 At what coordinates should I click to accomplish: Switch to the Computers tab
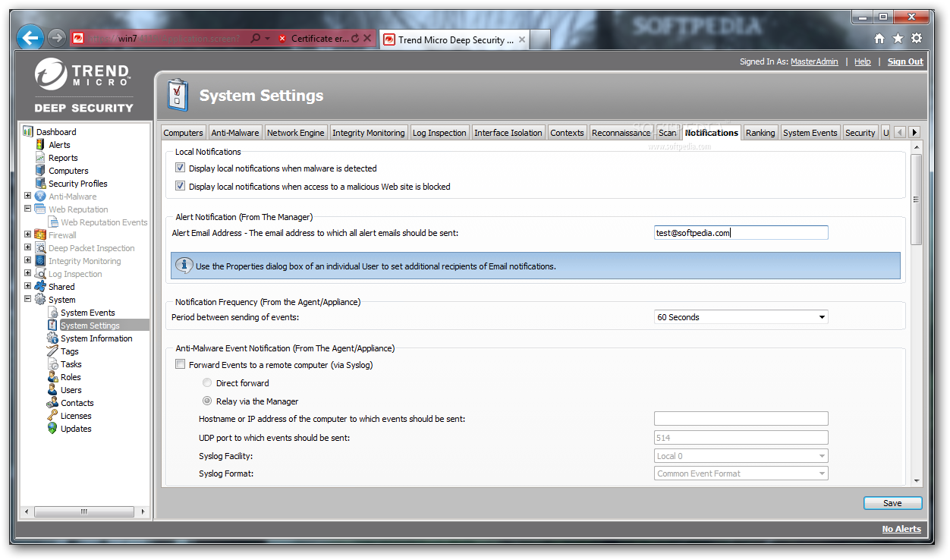(x=183, y=133)
